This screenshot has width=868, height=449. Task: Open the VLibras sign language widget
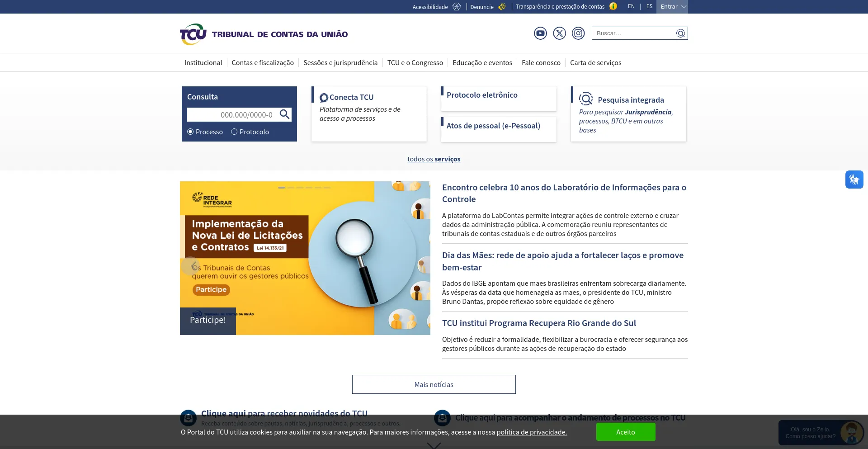pyautogui.click(x=854, y=180)
